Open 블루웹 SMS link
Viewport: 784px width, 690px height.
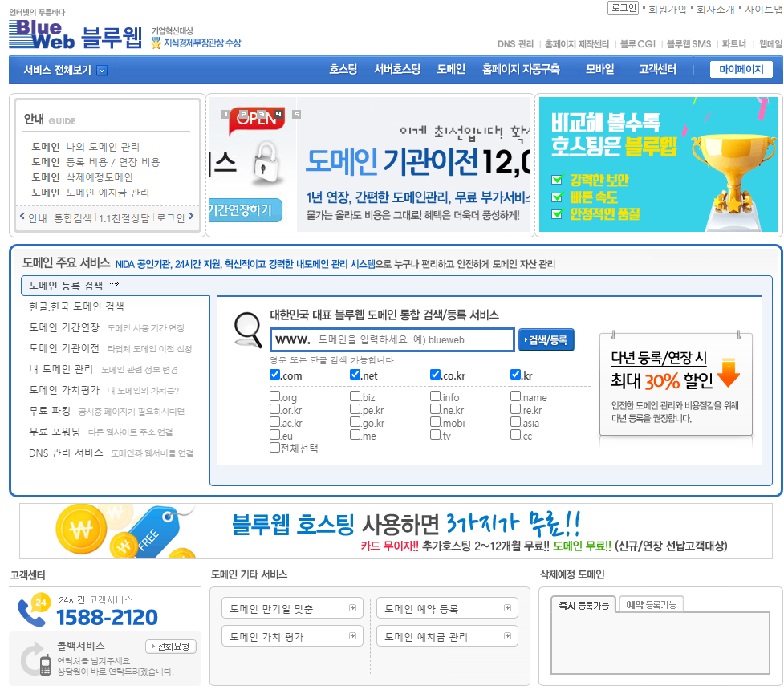point(689,44)
